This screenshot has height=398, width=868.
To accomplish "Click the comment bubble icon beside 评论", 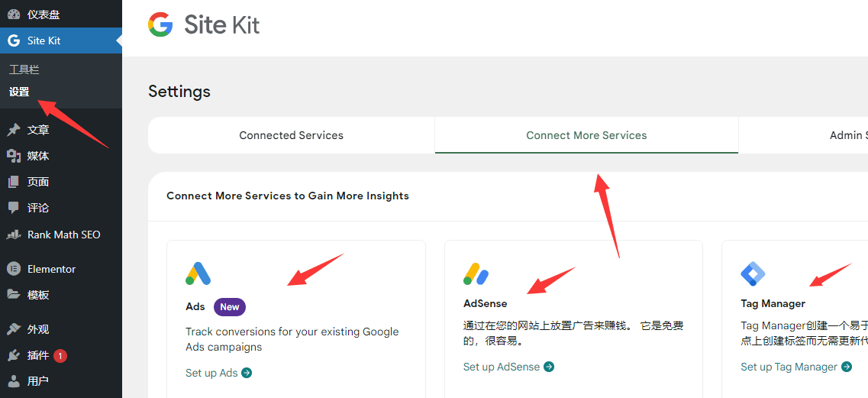I will pyautogui.click(x=14, y=208).
